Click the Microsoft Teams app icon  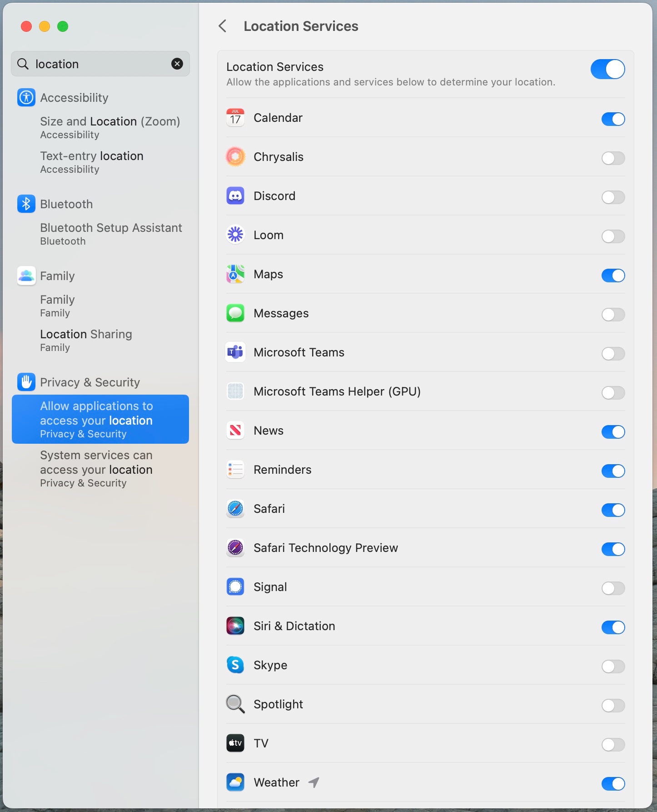coord(235,352)
